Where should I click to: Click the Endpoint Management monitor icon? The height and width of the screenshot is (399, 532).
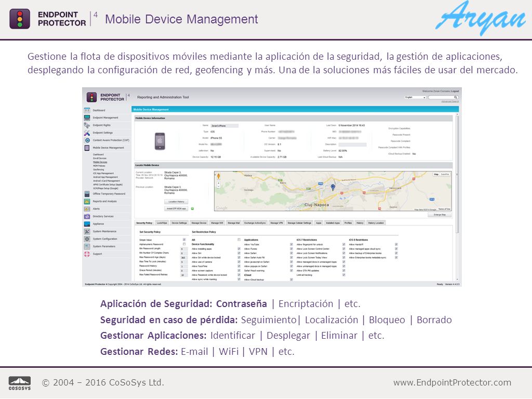[87, 118]
